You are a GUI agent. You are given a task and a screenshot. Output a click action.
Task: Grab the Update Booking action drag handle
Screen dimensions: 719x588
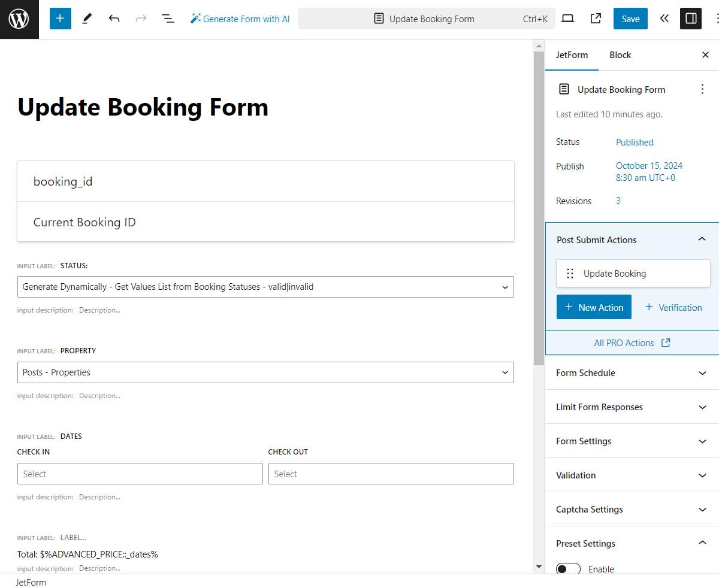[x=570, y=273]
